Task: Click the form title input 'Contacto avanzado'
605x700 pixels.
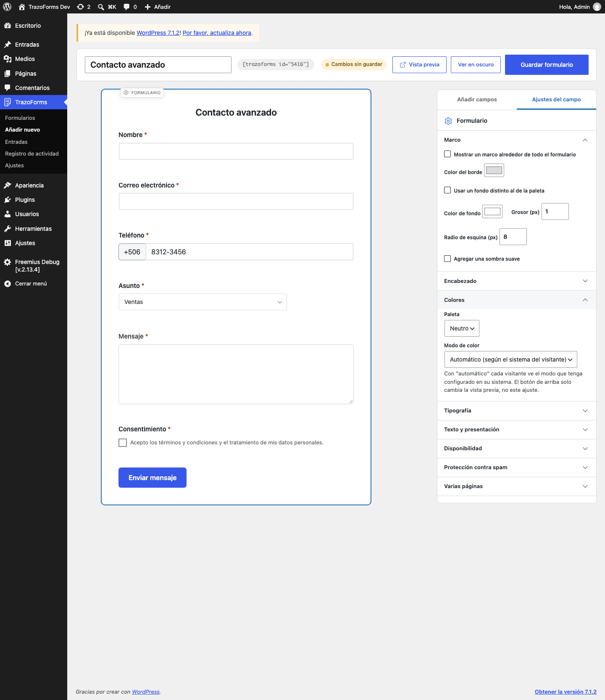Action: [158, 65]
